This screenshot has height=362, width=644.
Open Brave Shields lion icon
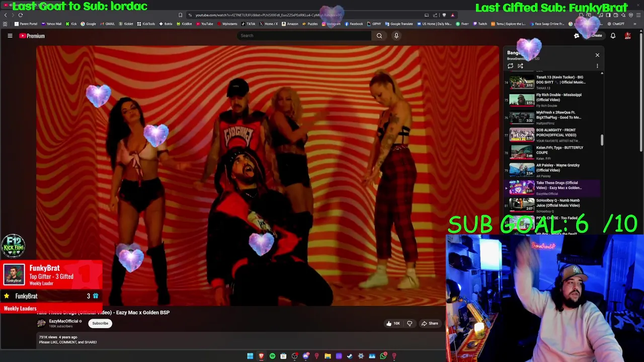click(444, 15)
